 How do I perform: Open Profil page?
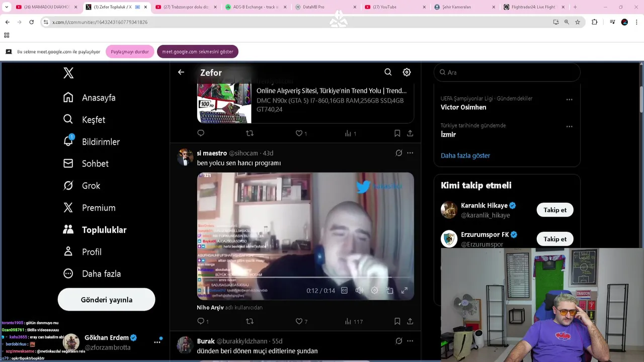tap(82, 252)
